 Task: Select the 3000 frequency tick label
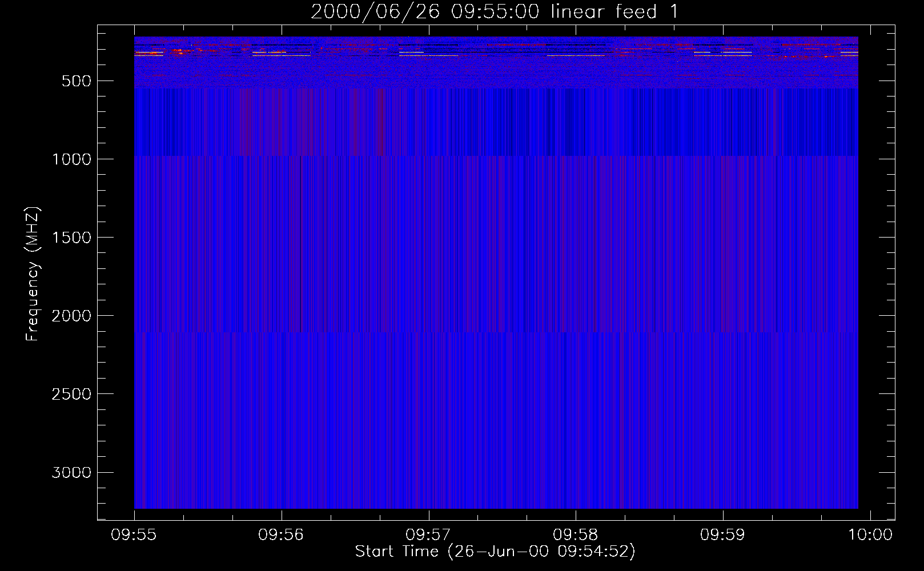[71, 472]
